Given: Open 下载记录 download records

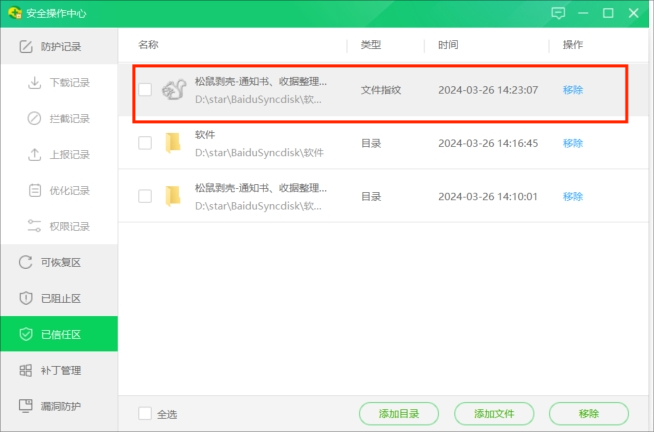Looking at the screenshot, I should 69,82.
